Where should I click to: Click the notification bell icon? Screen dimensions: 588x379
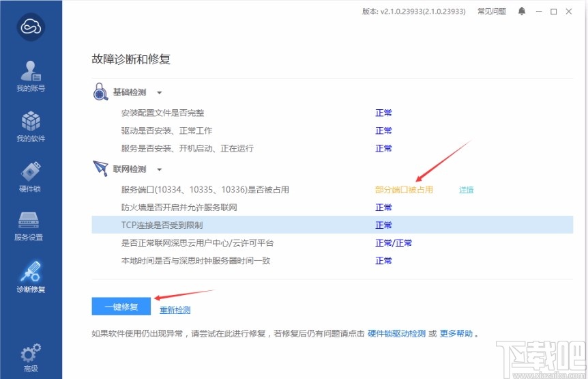tap(522, 11)
